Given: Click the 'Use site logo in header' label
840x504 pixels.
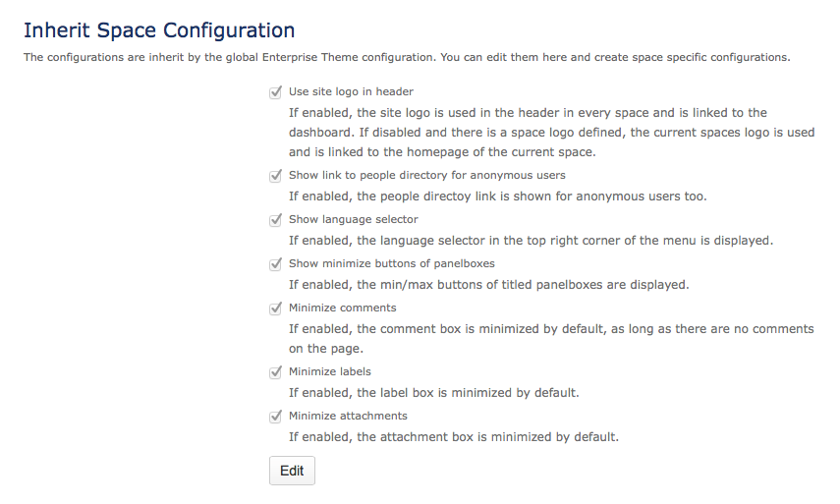Looking at the screenshot, I should click(x=351, y=92).
